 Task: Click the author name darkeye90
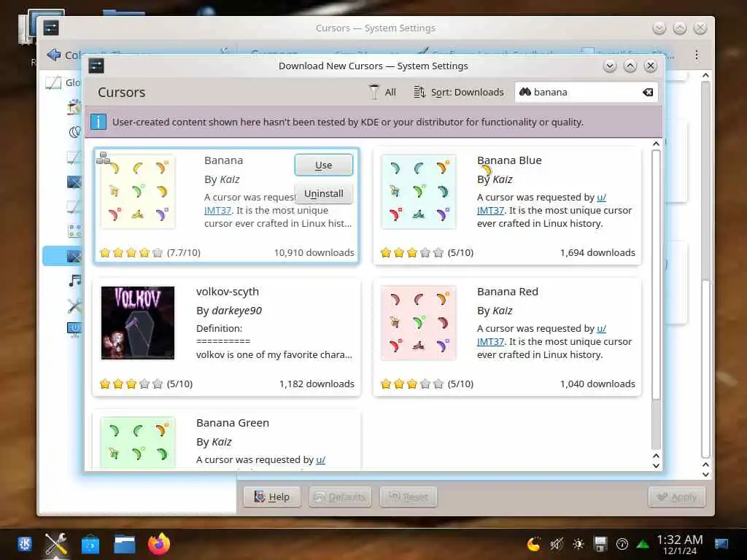[237, 311]
